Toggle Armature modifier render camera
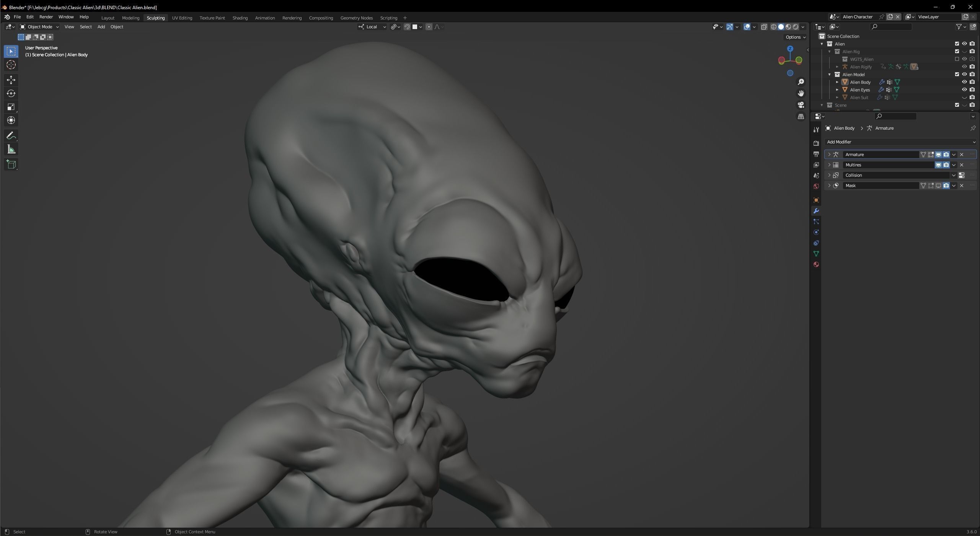The image size is (980, 536). click(946, 155)
